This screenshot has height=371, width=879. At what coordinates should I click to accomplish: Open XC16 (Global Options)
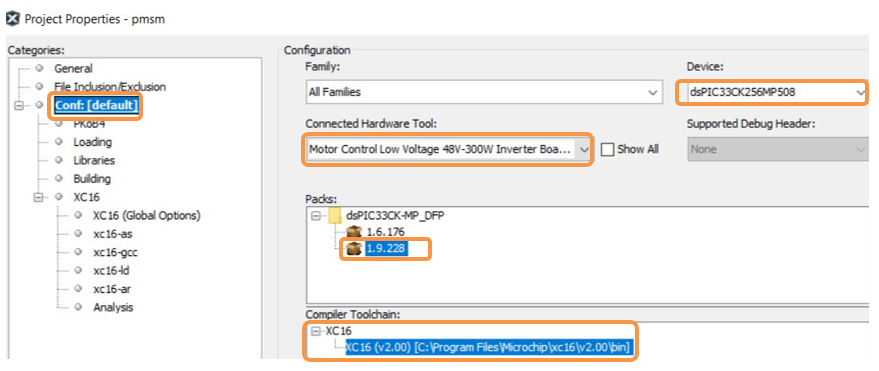[x=146, y=215]
